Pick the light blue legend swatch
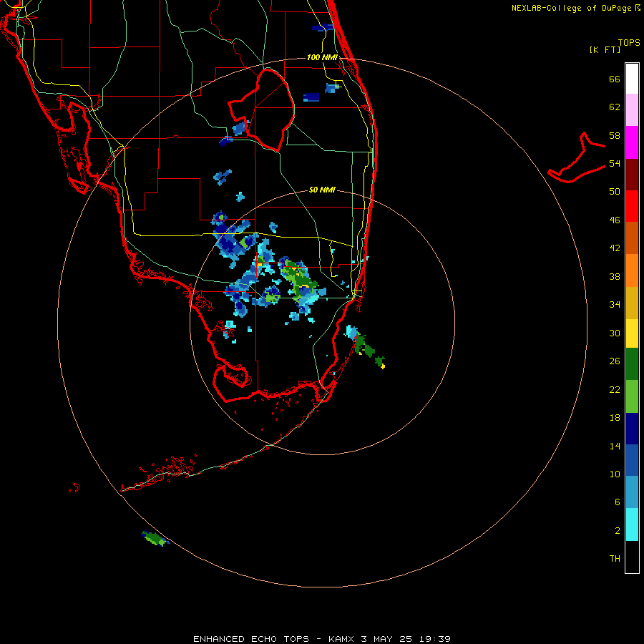The width and height of the screenshot is (644, 644). coord(632,492)
